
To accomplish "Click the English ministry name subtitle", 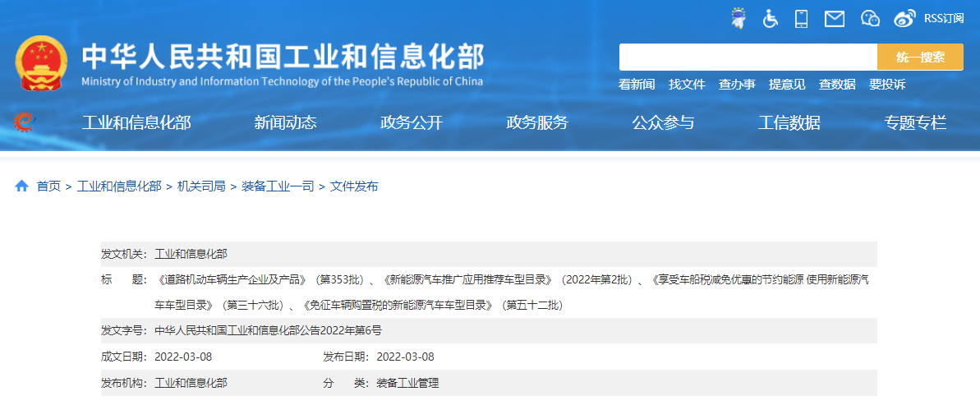I will [x=282, y=82].
